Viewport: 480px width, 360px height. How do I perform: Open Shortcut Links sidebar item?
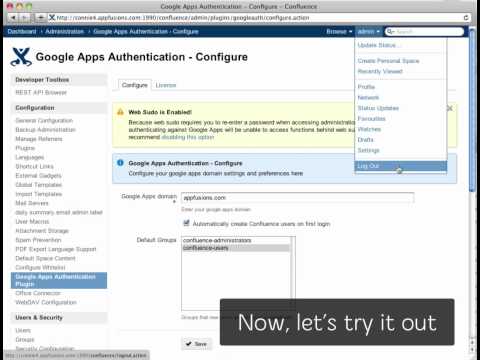tap(34, 166)
